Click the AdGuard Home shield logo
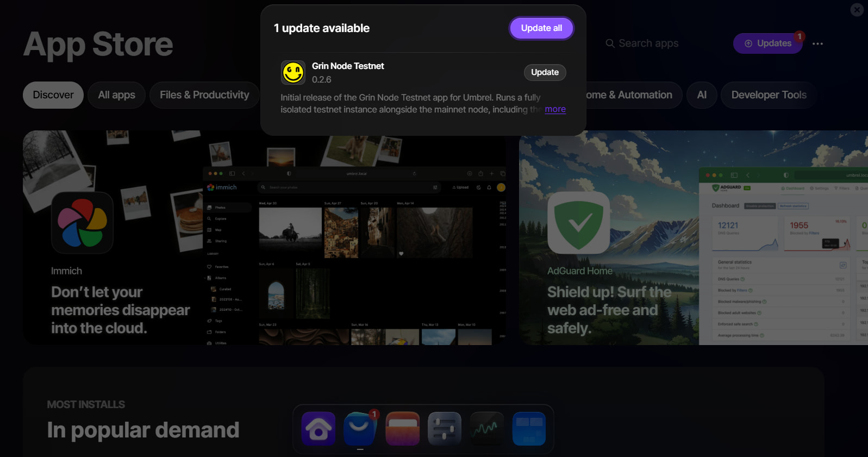Image resolution: width=868 pixels, height=457 pixels. (578, 223)
